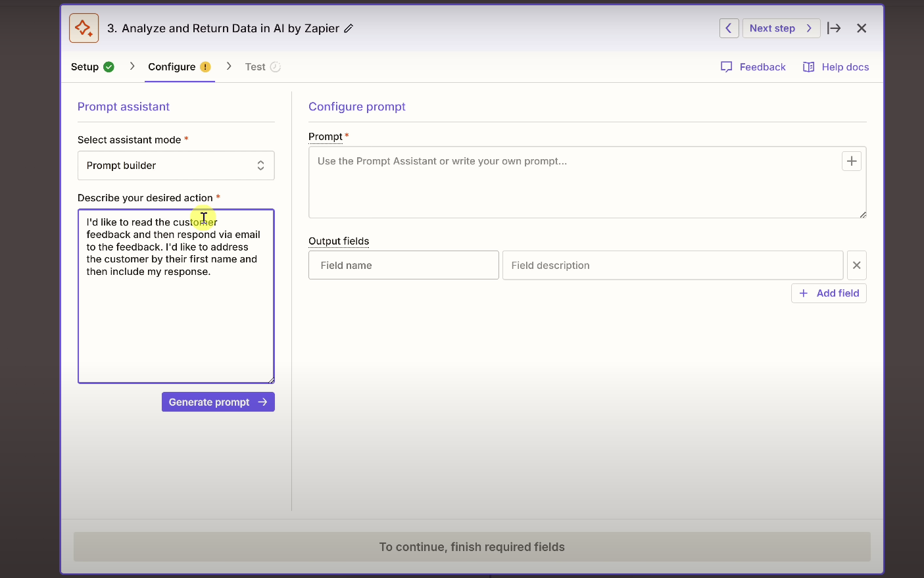Click the chevron between Configure and Test
The image size is (924, 578).
tap(229, 66)
